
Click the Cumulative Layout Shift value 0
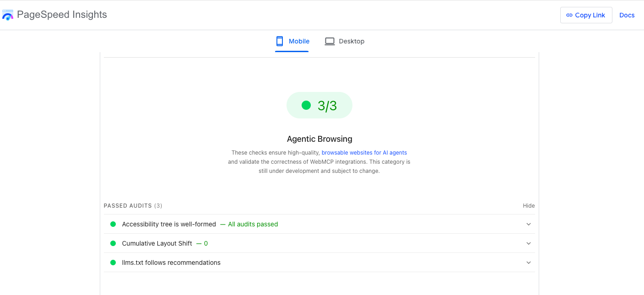coord(206,243)
